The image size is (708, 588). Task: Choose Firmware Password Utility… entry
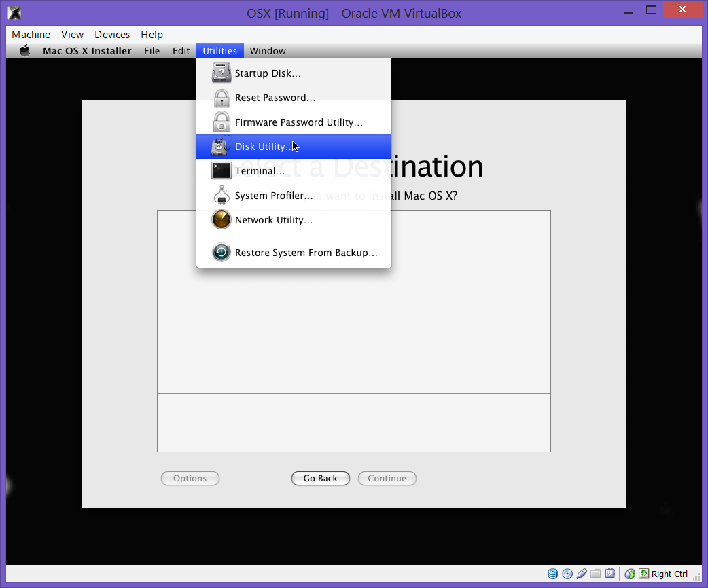coord(294,122)
